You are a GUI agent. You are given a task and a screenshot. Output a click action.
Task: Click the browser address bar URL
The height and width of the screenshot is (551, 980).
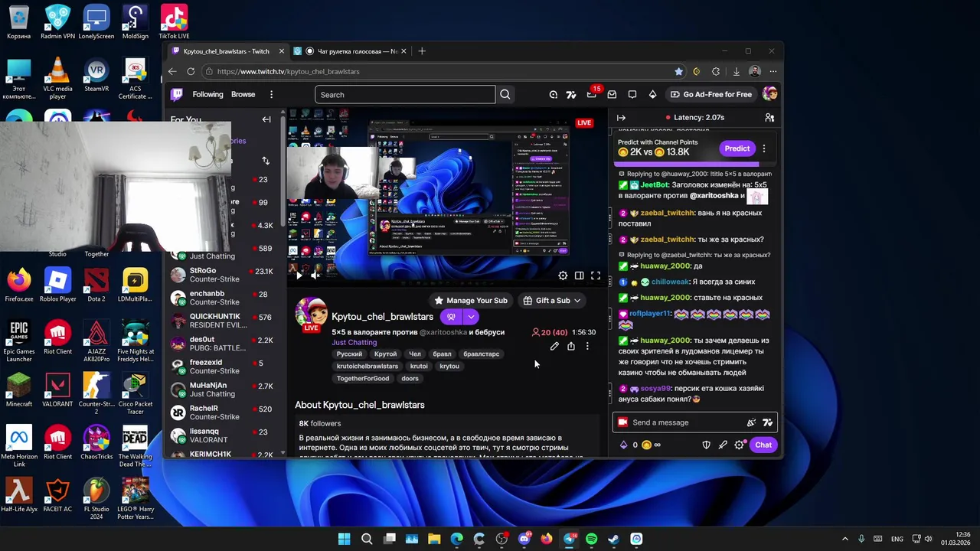(288, 71)
